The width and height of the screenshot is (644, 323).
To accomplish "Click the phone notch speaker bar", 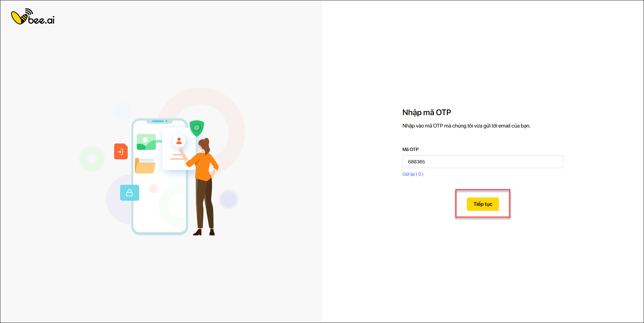I will click(x=158, y=121).
